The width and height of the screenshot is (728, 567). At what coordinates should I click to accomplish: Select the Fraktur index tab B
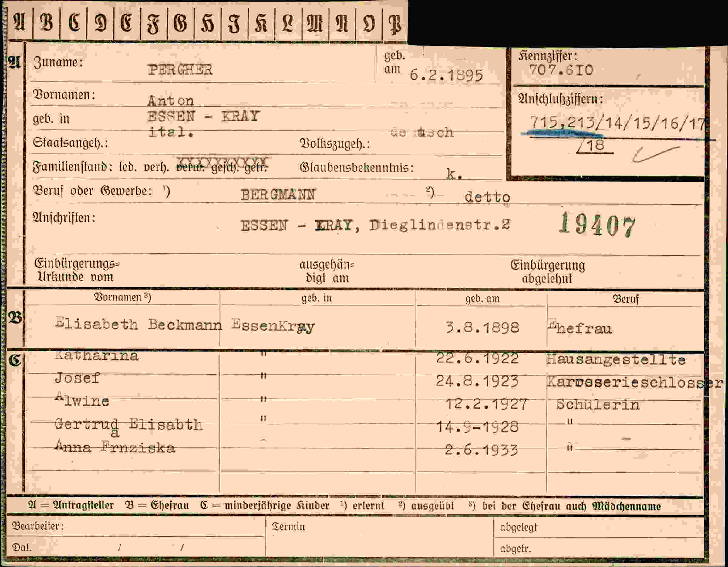(x=47, y=23)
